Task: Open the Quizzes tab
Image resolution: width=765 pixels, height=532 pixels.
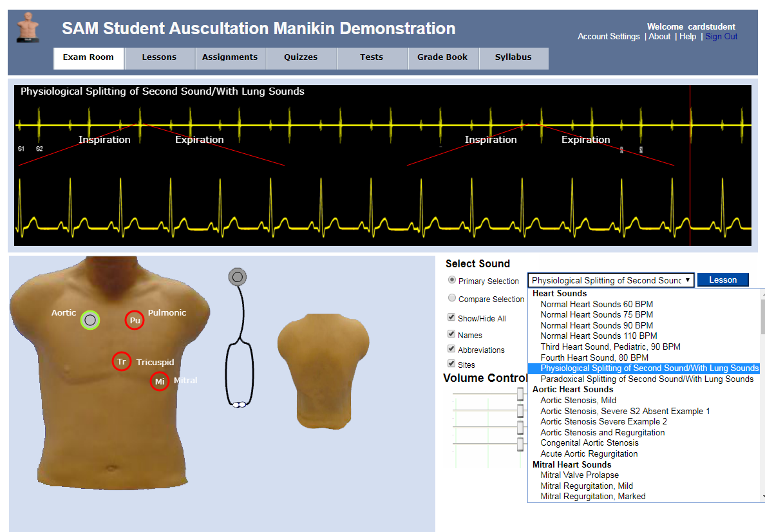Action: point(301,58)
